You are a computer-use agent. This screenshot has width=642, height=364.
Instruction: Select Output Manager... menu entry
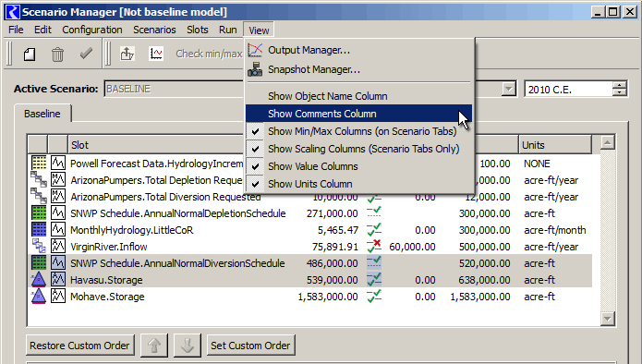point(358,50)
